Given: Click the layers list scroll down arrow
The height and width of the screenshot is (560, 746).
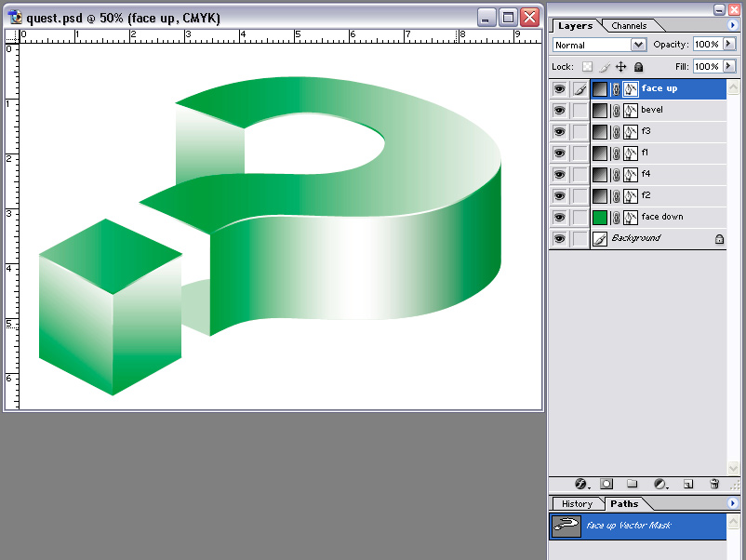Looking at the screenshot, I should point(733,467).
